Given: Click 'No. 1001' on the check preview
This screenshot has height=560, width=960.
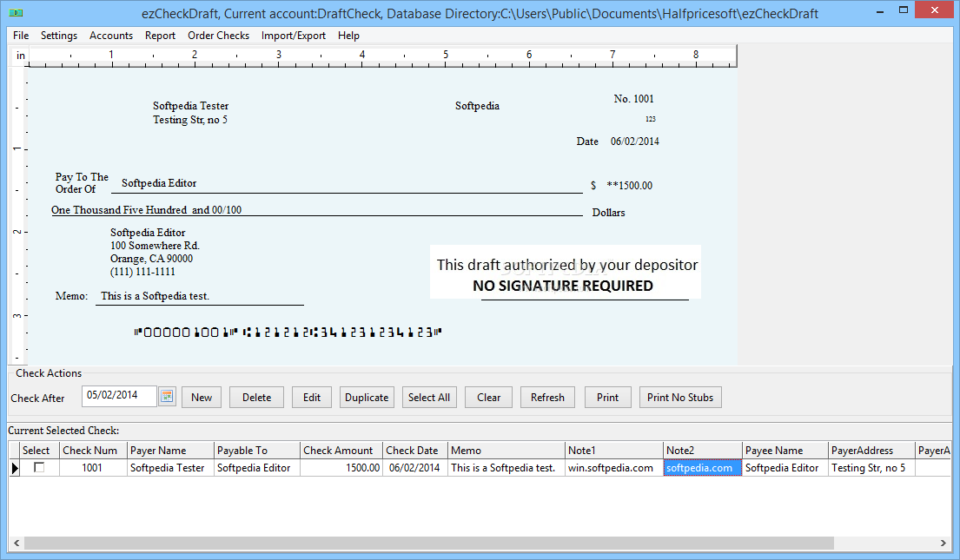Looking at the screenshot, I should pyautogui.click(x=633, y=98).
